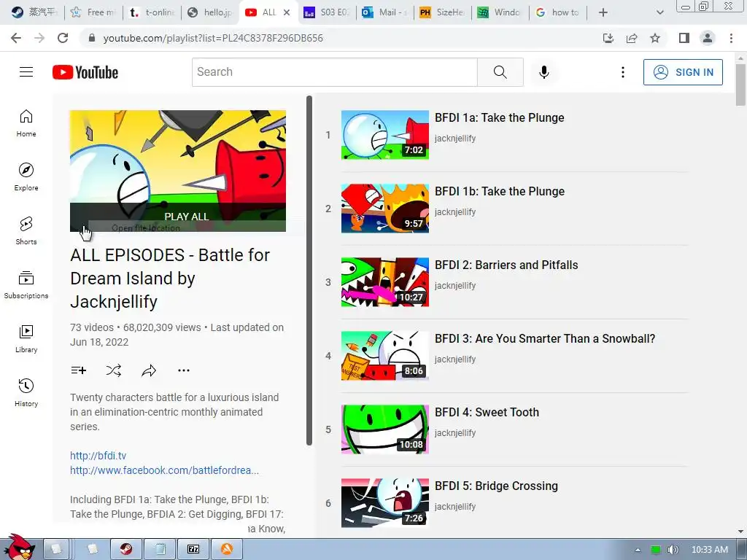
Task: Shuffle play the playlist
Action: pos(113,370)
